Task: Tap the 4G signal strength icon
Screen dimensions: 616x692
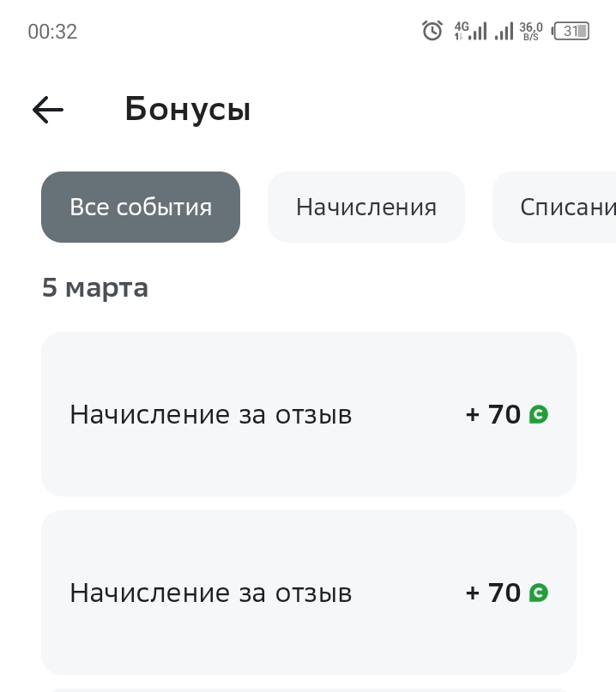Action: click(x=471, y=31)
